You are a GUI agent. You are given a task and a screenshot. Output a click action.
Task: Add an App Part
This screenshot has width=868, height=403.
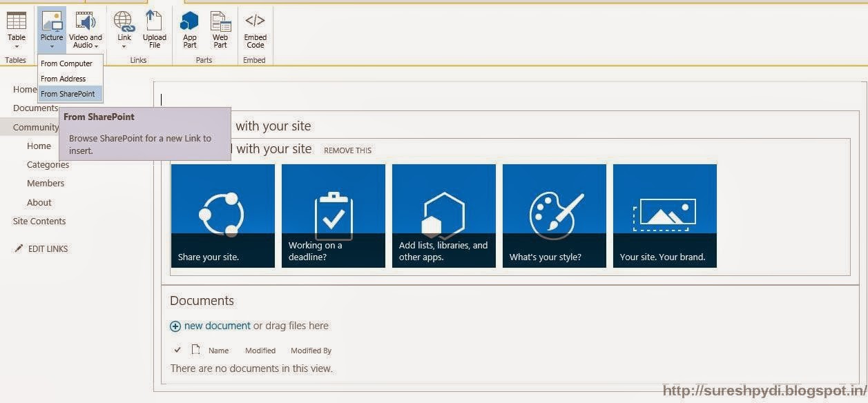coord(190,30)
